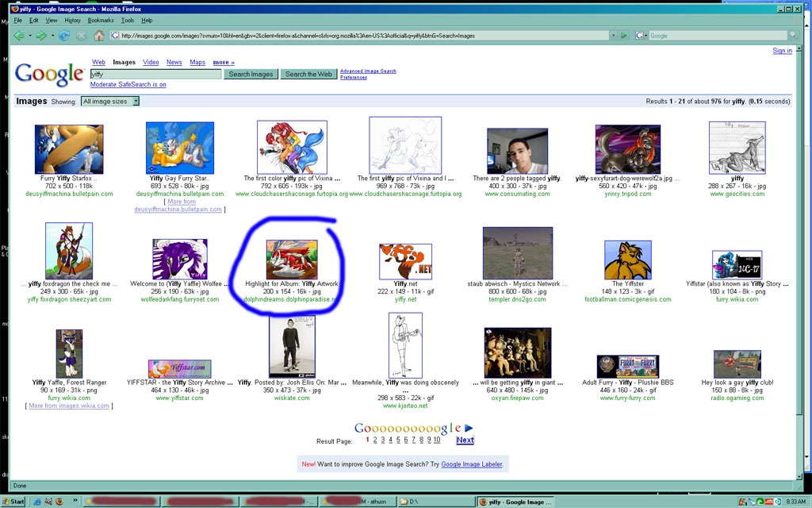Click the greyed-out Stop loading icon

coord(82,35)
